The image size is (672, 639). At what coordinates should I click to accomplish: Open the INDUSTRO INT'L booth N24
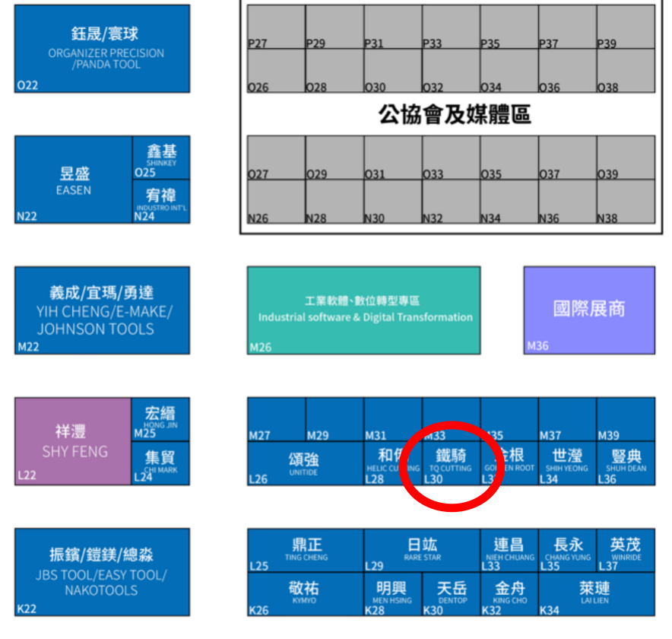coord(161,202)
